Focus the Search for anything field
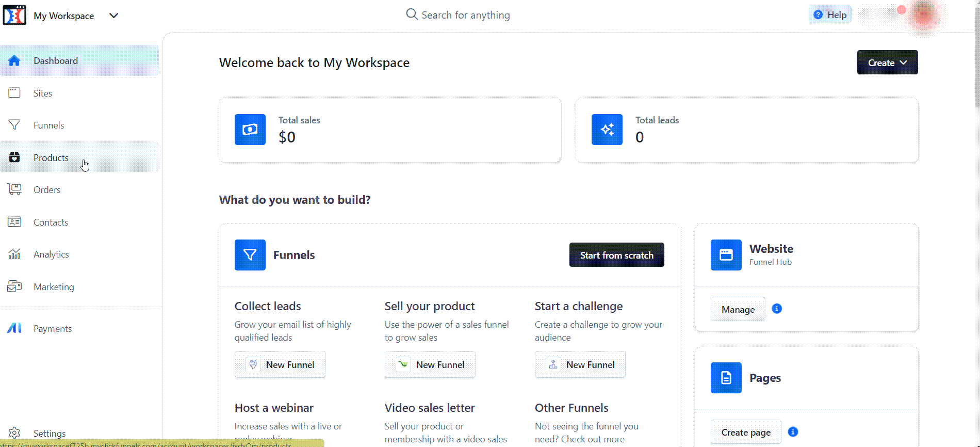Image resolution: width=980 pixels, height=447 pixels. (465, 15)
